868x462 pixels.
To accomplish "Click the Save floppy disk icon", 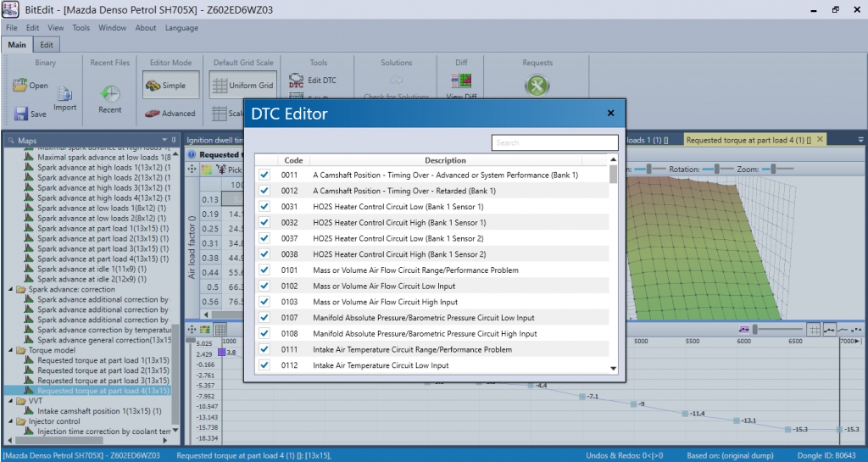I will tap(21, 114).
